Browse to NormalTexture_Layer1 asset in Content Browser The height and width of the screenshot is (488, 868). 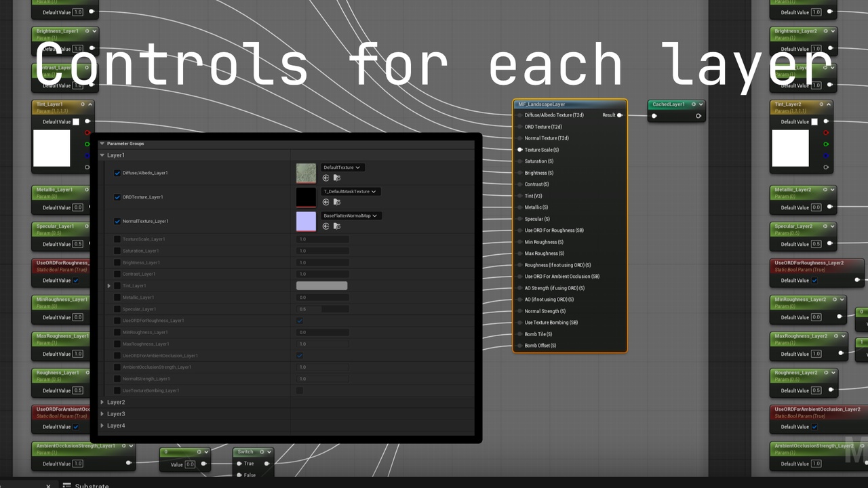pos(337,226)
